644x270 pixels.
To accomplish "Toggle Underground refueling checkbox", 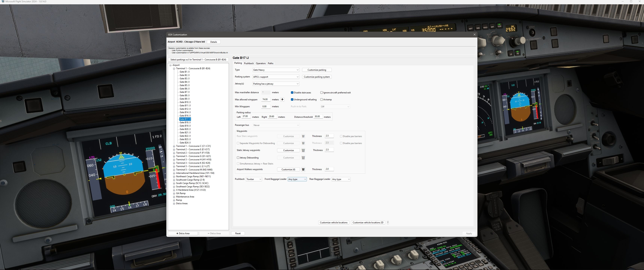I will (x=292, y=99).
